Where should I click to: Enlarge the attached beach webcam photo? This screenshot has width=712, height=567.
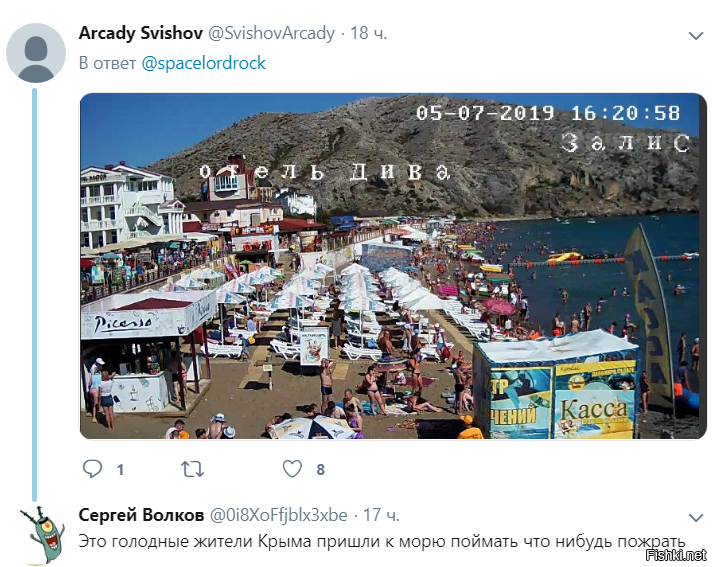click(x=393, y=266)
